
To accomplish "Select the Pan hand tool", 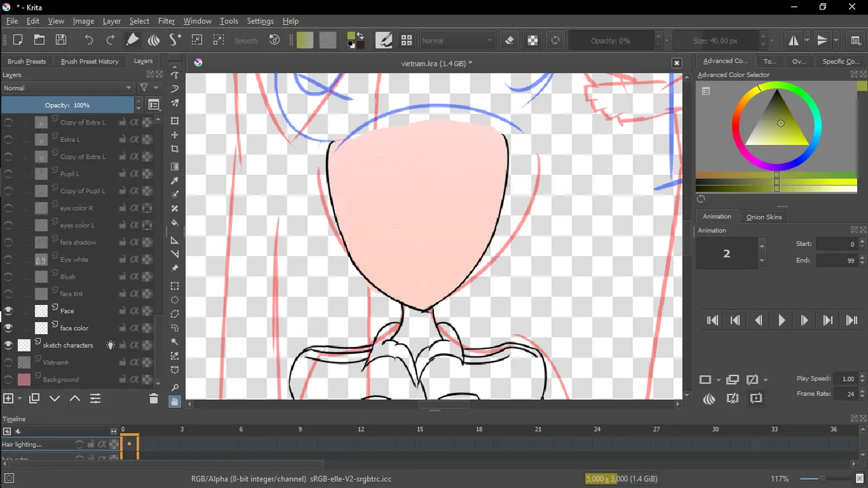I will 175,401.
